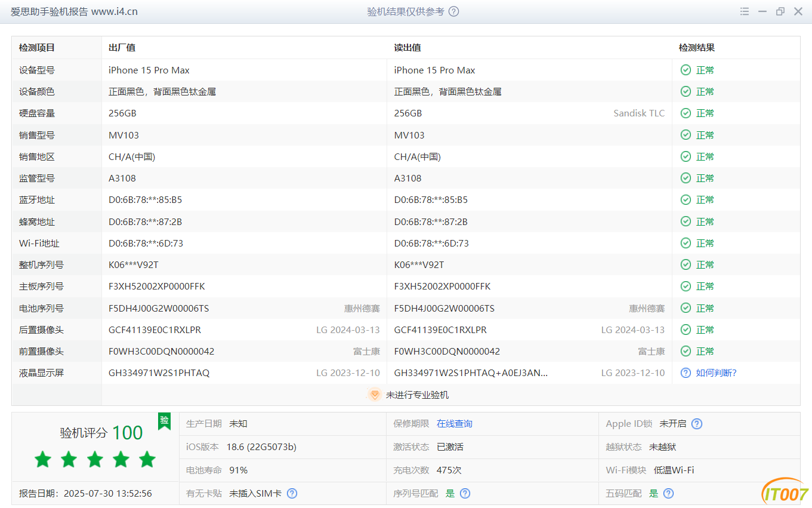Click green check icon in 主板序列号 row
Viewport: 812px width, 508px height.
pos(686,287)
